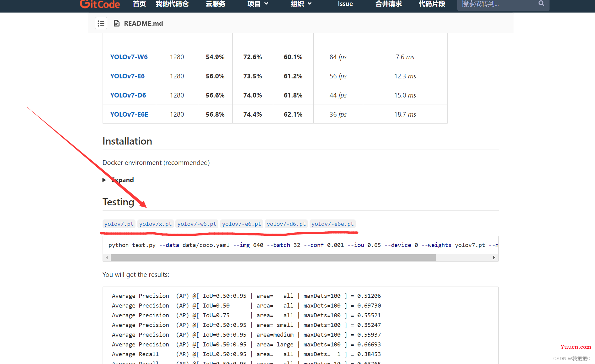Download the yolov7x.pt weights link
The height and width of the screenshot is (364, 595).
(x=155, y=224)
